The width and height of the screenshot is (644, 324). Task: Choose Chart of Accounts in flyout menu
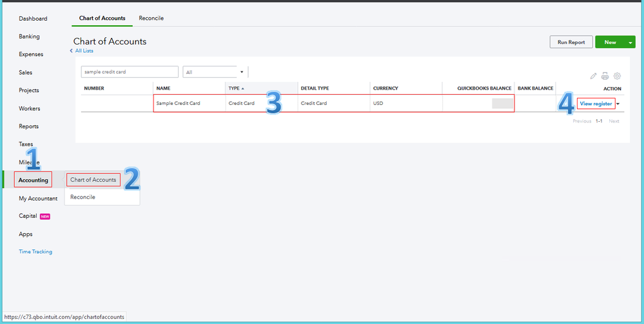(93, 180)
